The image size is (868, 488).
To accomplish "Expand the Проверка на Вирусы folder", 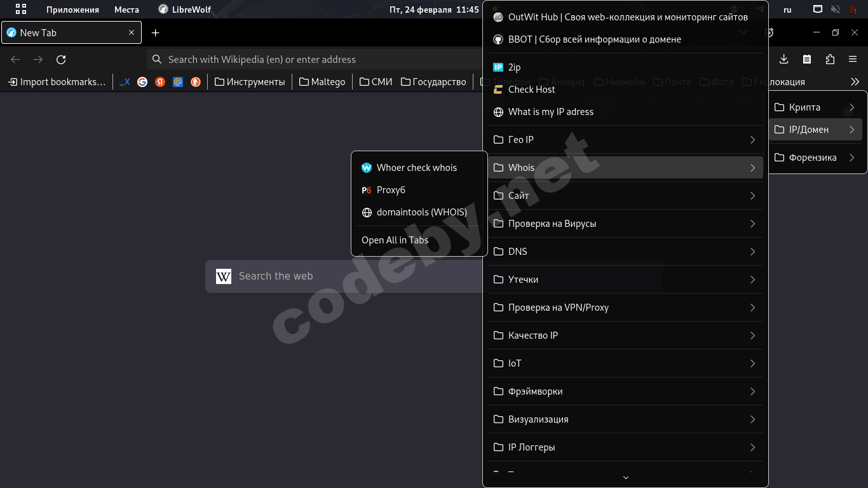I will 625,224.
